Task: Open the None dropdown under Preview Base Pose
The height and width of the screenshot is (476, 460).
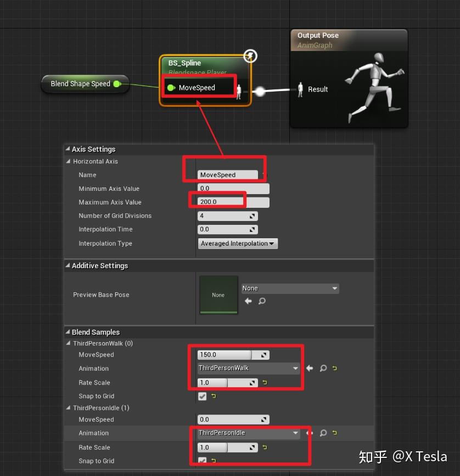Action: pos(290,288)
